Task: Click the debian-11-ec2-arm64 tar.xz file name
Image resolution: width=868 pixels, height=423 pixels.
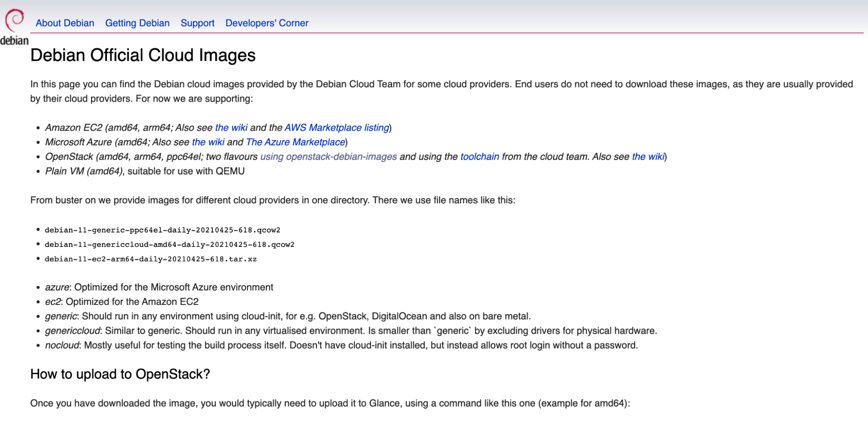Action: [151, 259]
